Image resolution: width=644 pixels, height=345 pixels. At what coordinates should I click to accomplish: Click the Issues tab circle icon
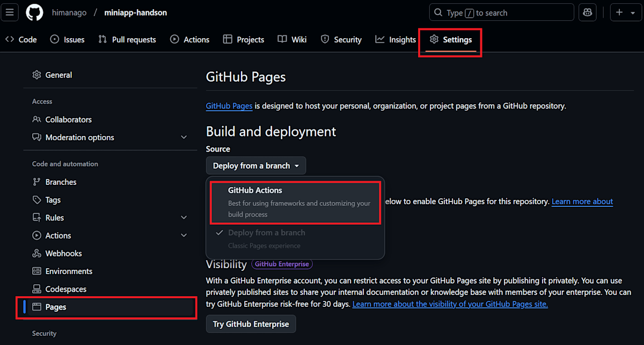(54, 39)
